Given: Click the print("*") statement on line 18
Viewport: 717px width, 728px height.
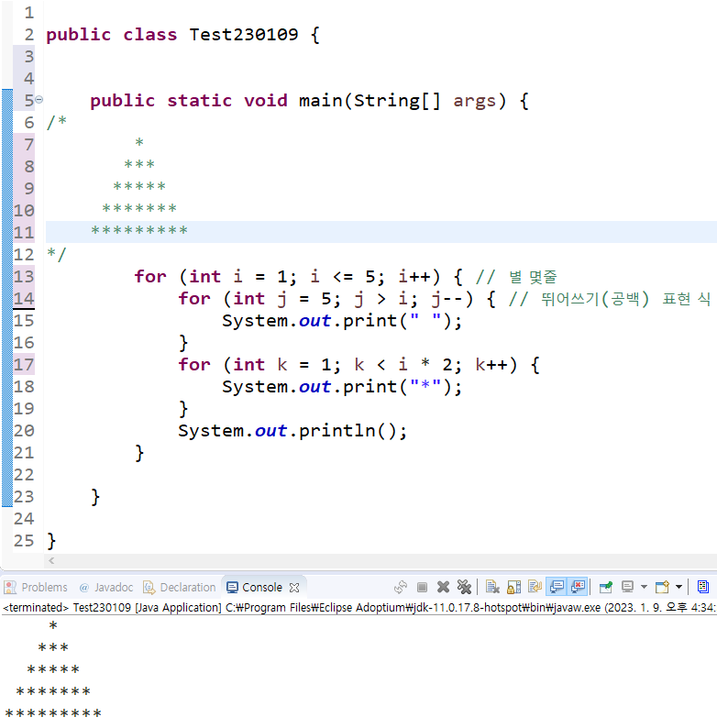Looking at the screenshot, I should (x=342, y=387).
